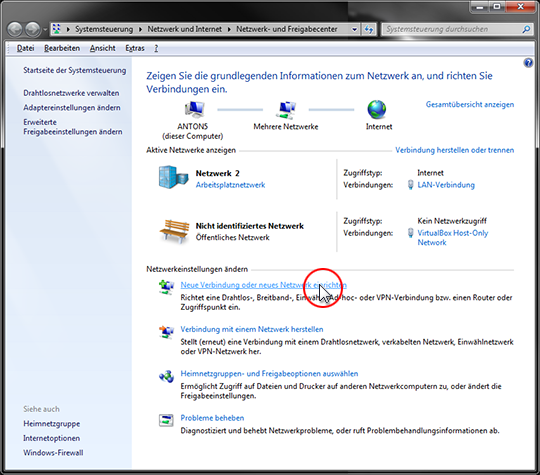Go back with the back arrow button
540x475 pixels.
click(x=15, y=29)
